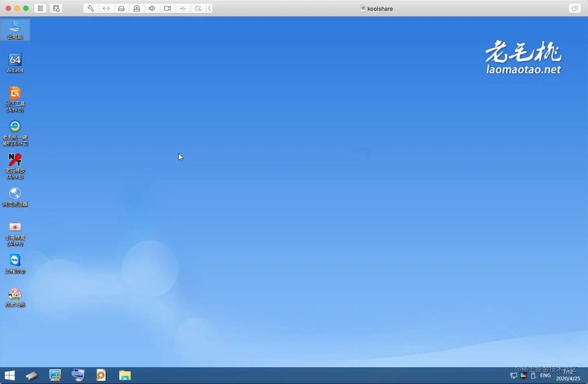Open the 找老毛桃 peach mascot shortcut
The width and height of the screenshot is (588, 384).
(15, 297)
